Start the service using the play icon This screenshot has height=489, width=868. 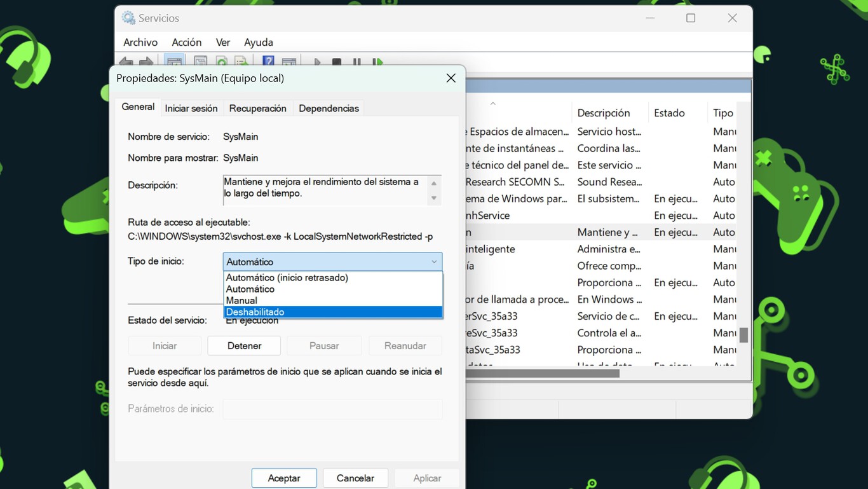316,61
